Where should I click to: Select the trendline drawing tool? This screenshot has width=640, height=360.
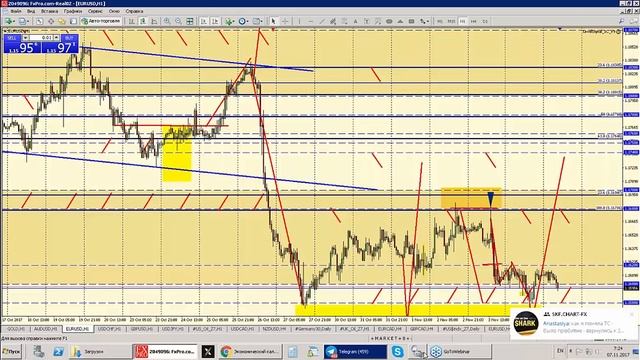(322, 21)
